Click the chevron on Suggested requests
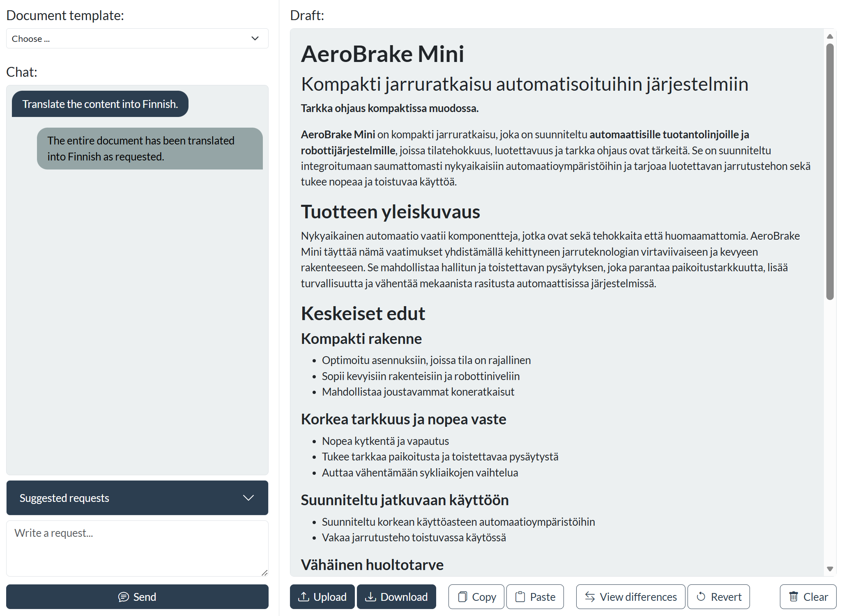This screenshot has width=844, height=616. pyautogui.click(x=248, y=498)
